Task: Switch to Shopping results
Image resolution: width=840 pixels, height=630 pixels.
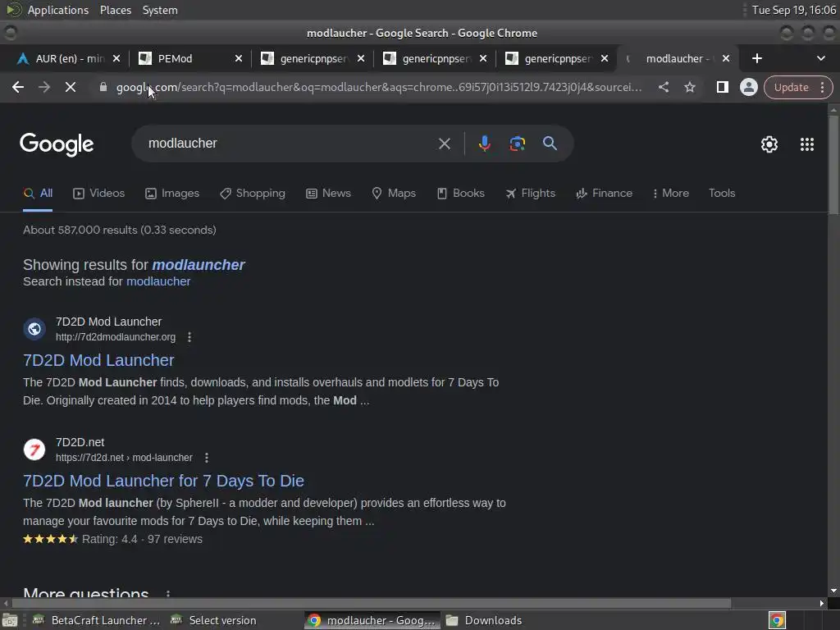Action: 253,194
